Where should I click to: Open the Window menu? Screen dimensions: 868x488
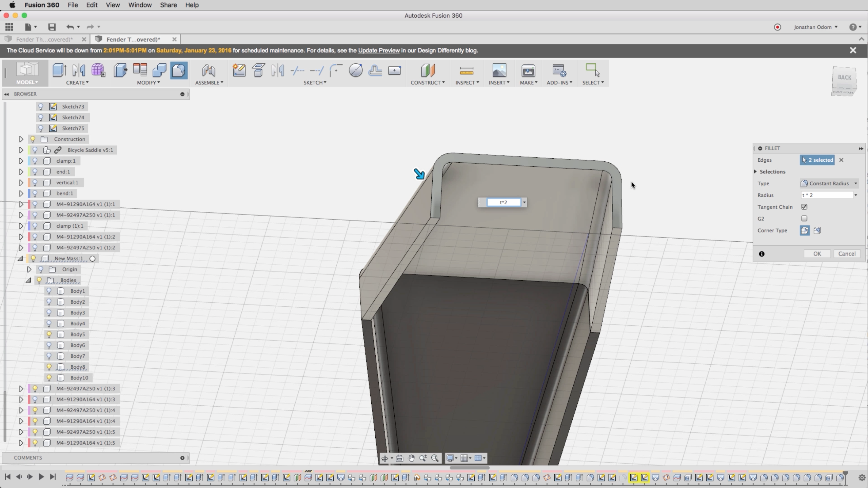(140, 5)
